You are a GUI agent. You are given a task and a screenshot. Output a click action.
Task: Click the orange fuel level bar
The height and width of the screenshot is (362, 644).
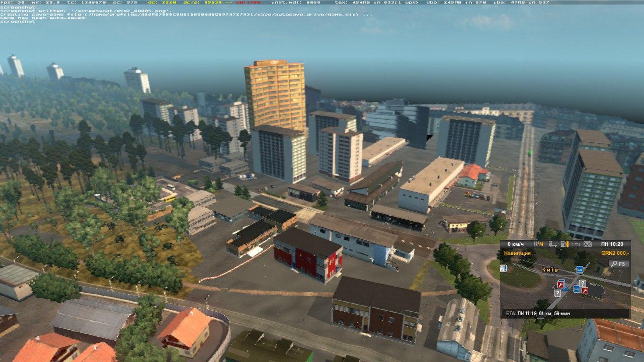568,244
